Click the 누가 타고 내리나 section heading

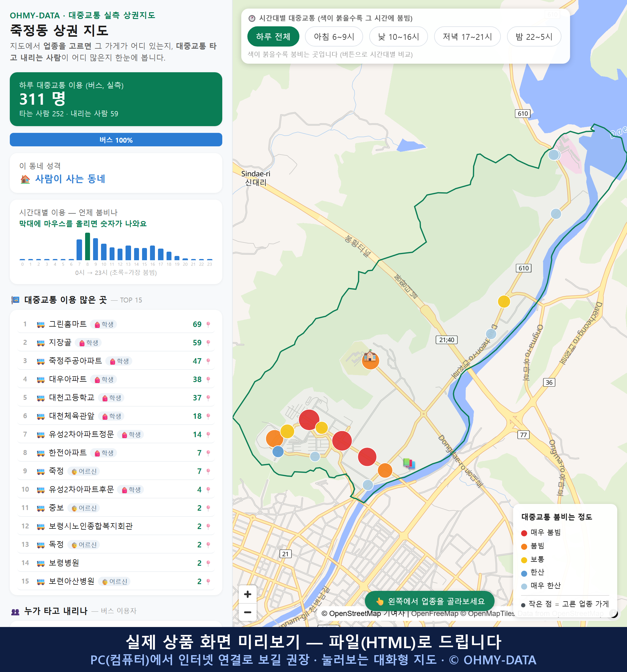[x=56, y=611]
